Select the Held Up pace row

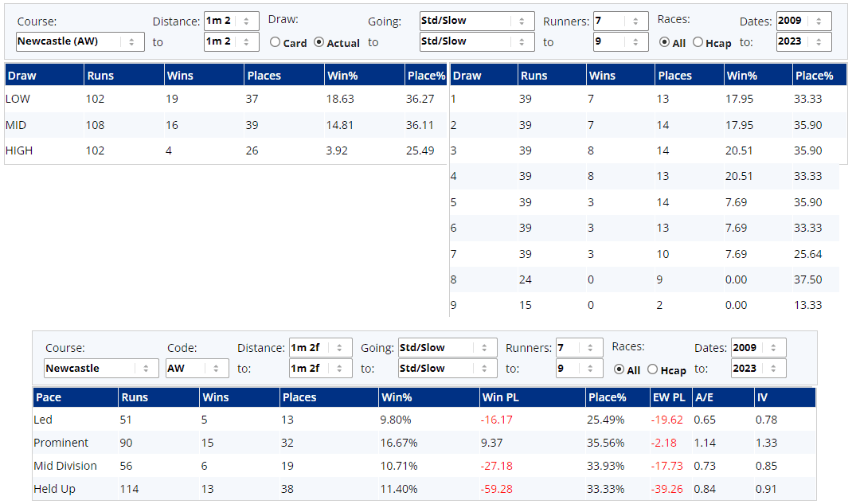tap(55, 489)
